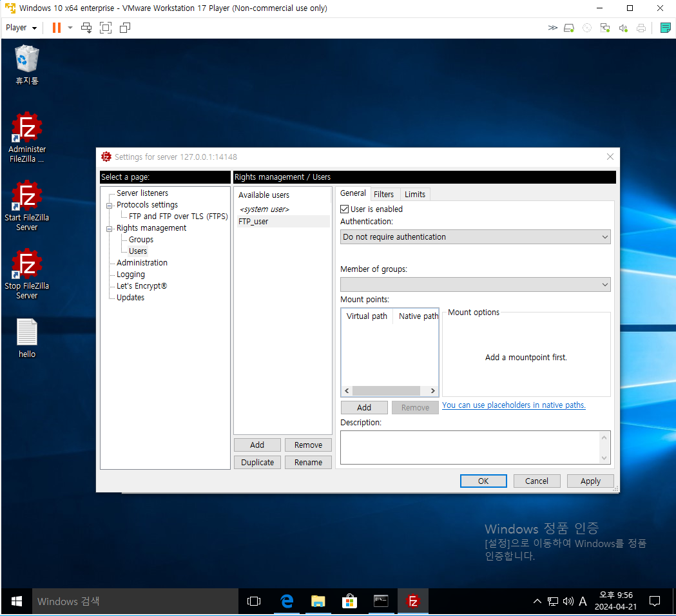Image resolution: width=676 pixels, height=616 pixels.
Task: Click mount points scrollbar left arrow
Action: tap(347, 391)
